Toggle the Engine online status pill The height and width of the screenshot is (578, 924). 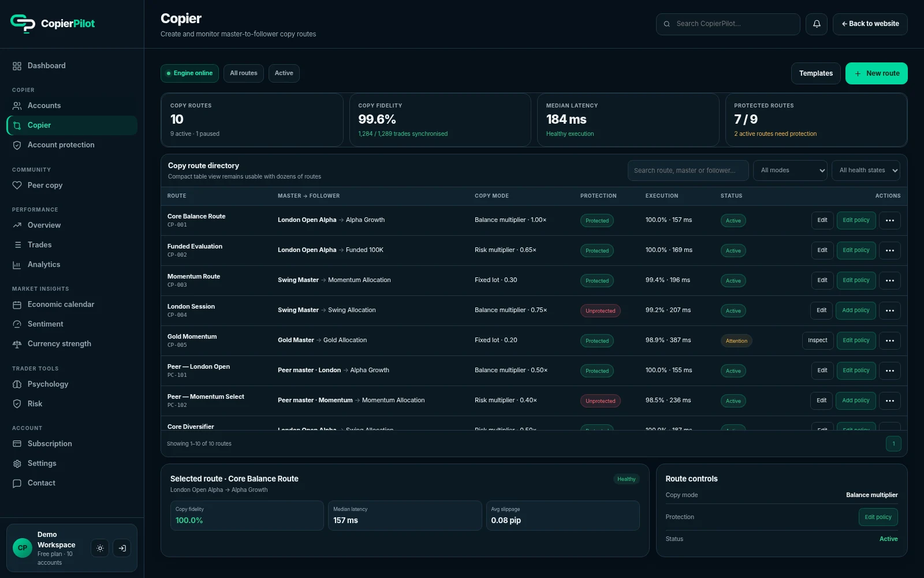pos(189,73)
